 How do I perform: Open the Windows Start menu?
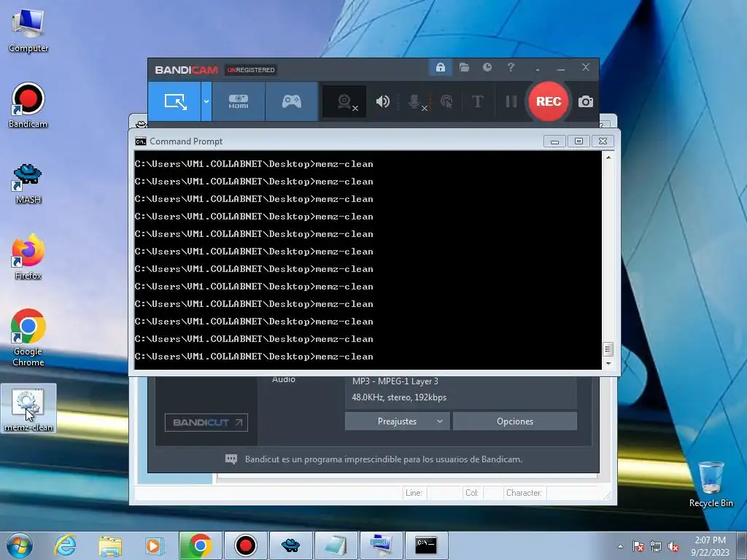coord(19,545)
